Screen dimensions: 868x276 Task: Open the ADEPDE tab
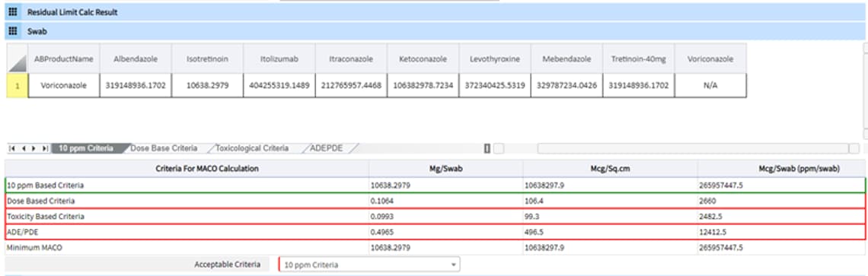click(327, 148)
